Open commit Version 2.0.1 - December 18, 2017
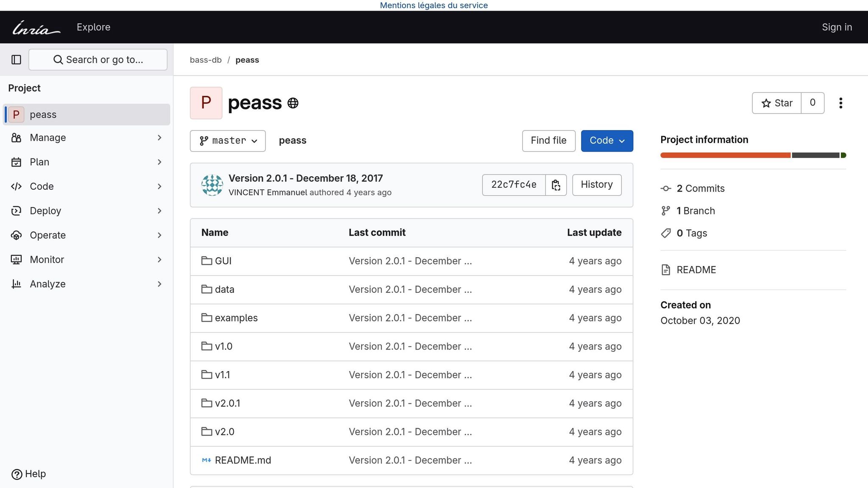 [x=306, y=178]
